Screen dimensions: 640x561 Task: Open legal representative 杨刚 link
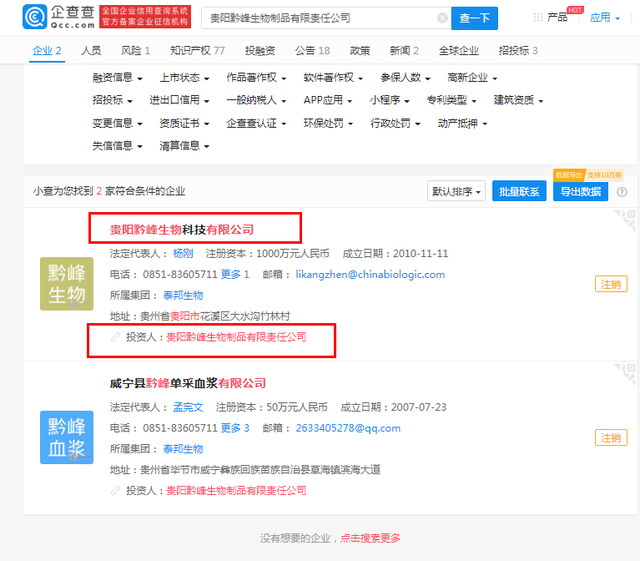pyautogui.click(x=183, y=253)
